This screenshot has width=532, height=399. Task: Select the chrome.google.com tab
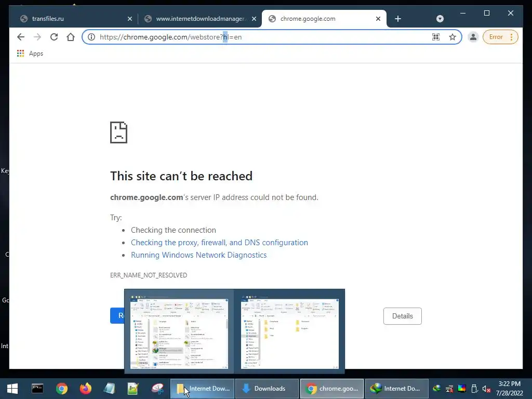coord(324,19)
